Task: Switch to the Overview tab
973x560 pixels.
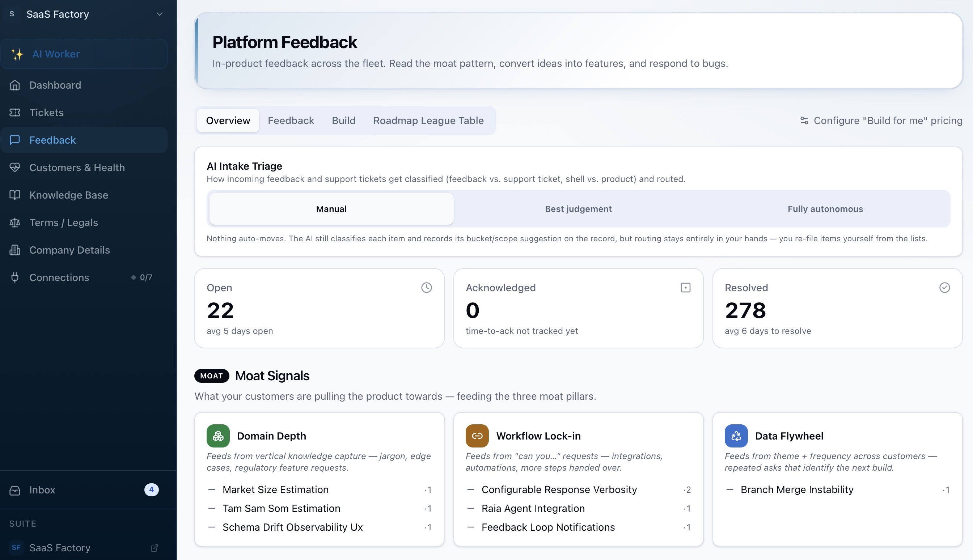Action: (x=228, y=120)
